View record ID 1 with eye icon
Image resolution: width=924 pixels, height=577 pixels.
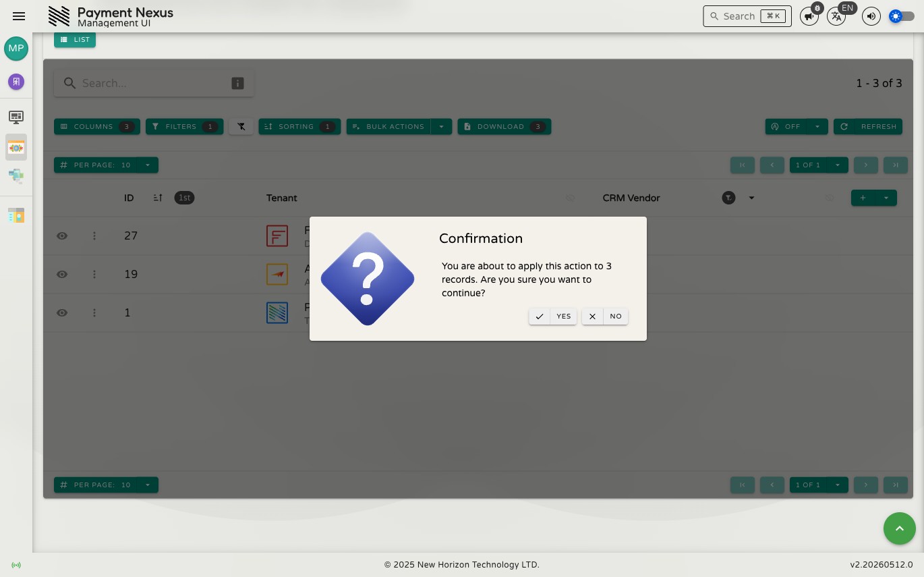[62, 312]
